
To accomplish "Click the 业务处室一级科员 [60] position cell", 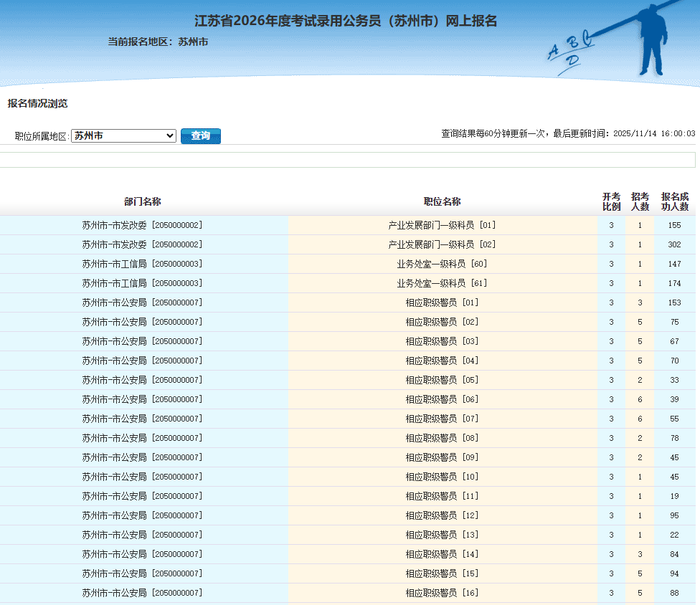I will [x=442, y=264].
